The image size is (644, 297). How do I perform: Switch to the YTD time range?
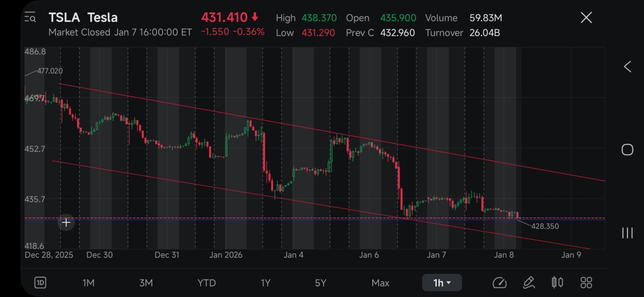pos(206,283)
